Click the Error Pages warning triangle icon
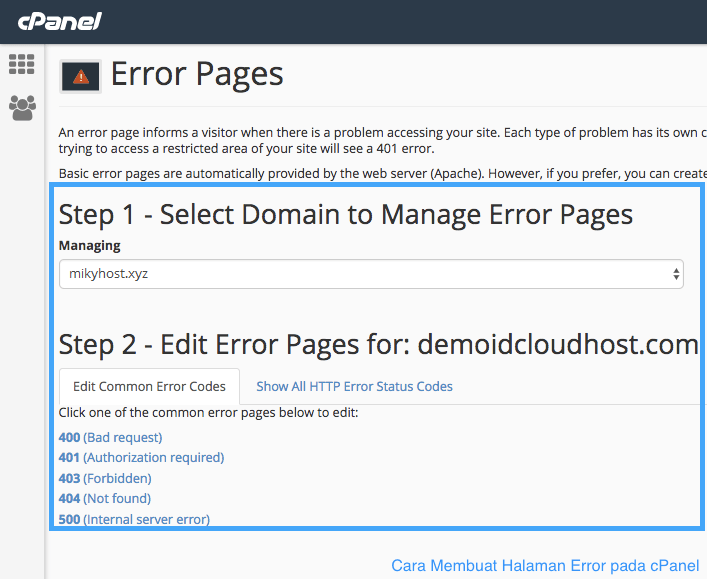 tap(80, 77)
